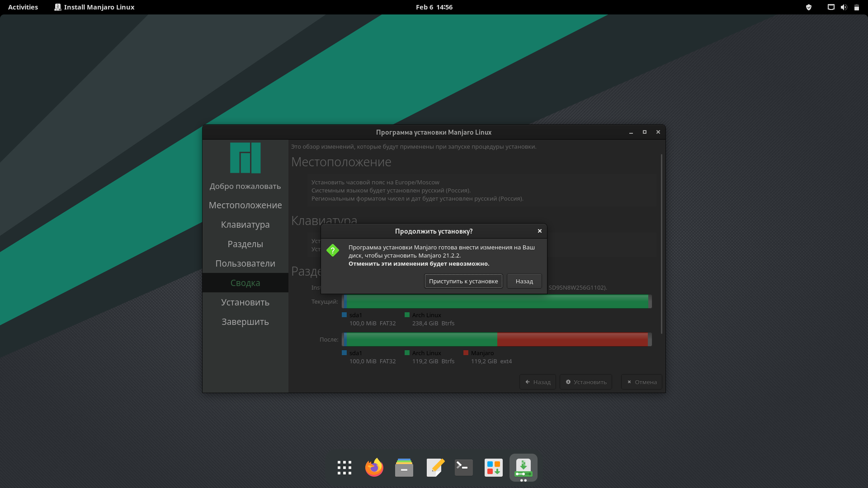Click green Arch Linux swatch under Текущий
The height and width of the screenshot is (488, 868).
407,315
